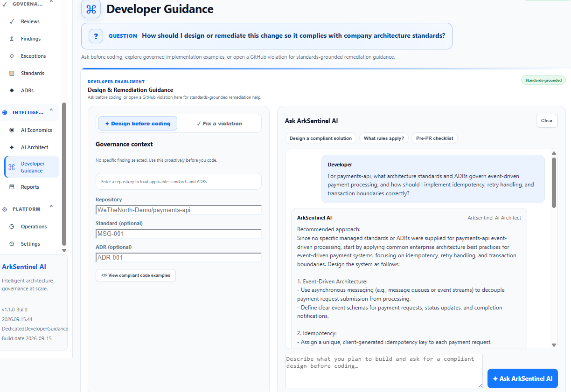571x392 pixels.
Task: Click the Governance section checkmark icon
Action: 5,4
